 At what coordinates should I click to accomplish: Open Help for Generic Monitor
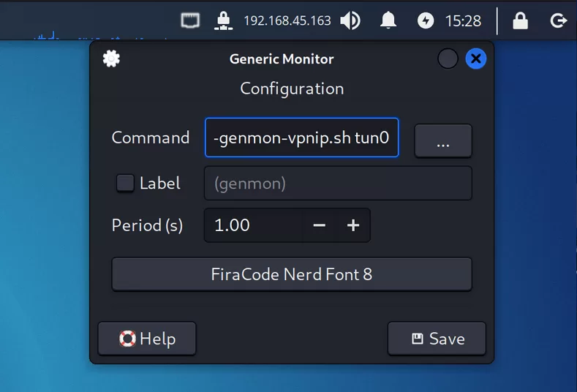pos(147,339)
